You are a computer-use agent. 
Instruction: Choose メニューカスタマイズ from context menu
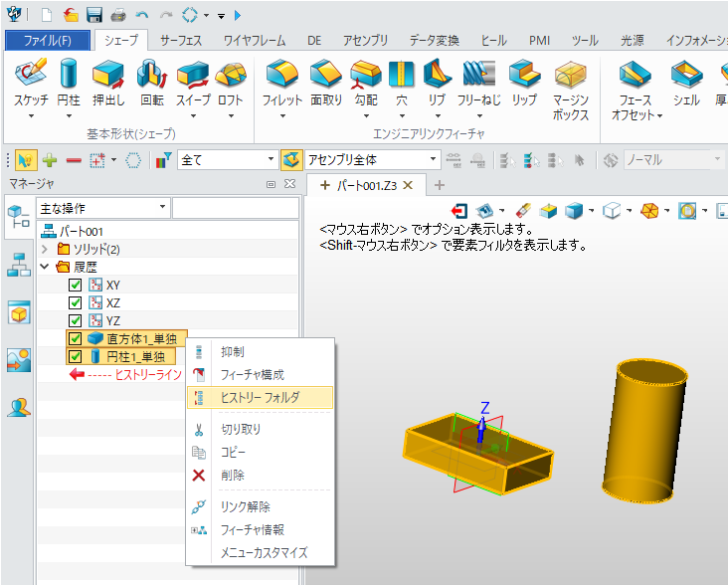260,552
